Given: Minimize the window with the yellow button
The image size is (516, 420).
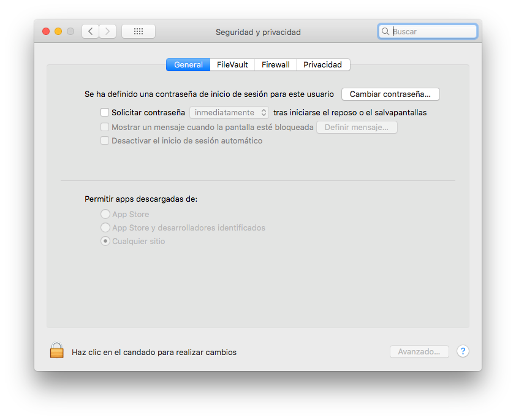Looking at the screenshot, I should 58,31.
